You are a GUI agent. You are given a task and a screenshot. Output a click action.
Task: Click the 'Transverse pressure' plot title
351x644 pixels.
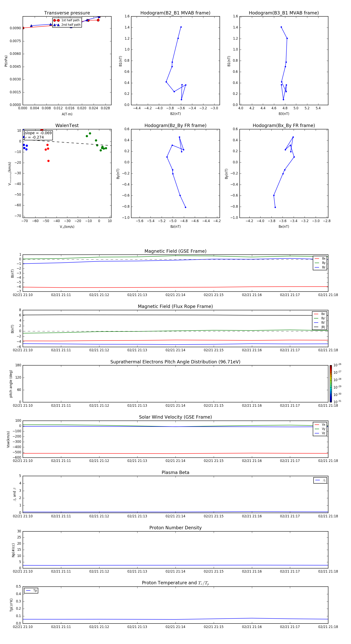67,13
